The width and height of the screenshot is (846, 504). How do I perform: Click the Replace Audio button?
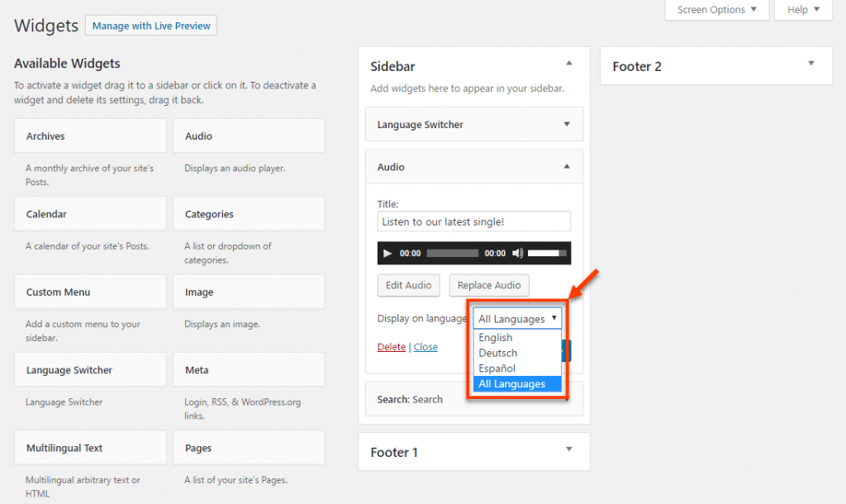(x=488, y=285)
